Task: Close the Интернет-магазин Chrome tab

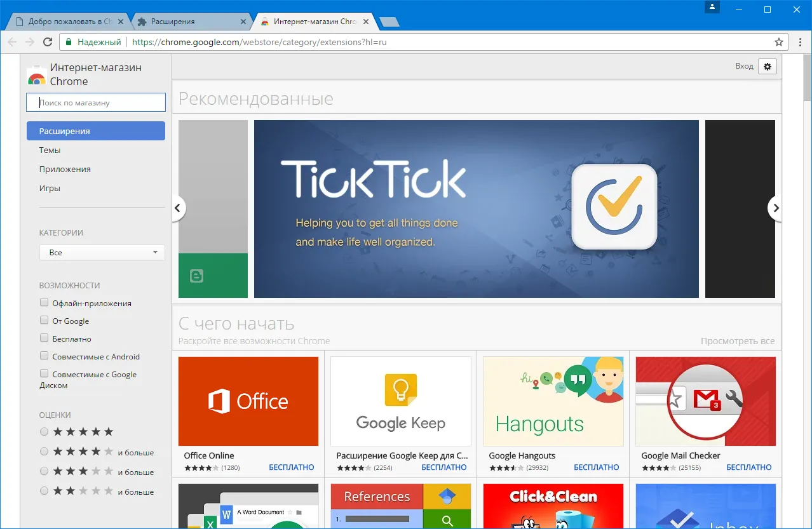Action: point(366,22)
